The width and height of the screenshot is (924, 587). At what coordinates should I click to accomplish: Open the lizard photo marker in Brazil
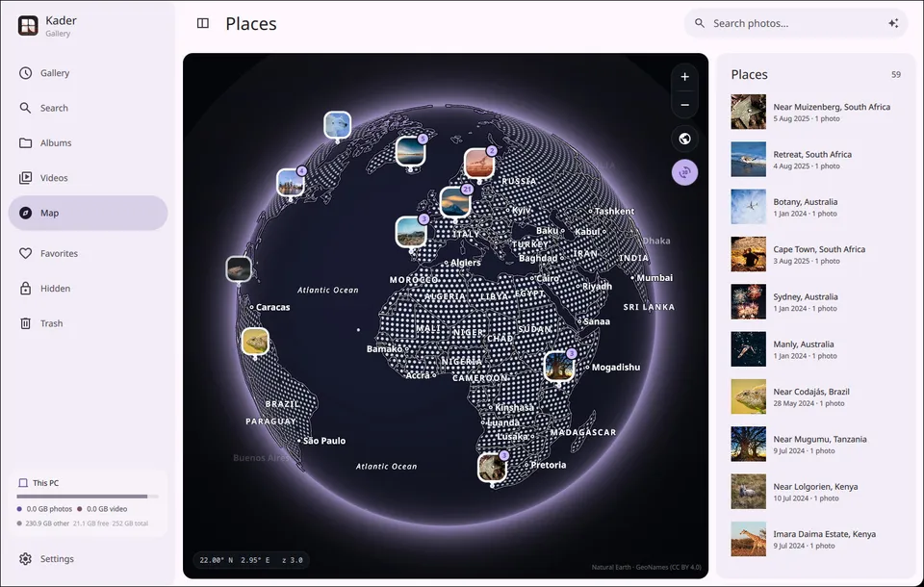[255, 342]
